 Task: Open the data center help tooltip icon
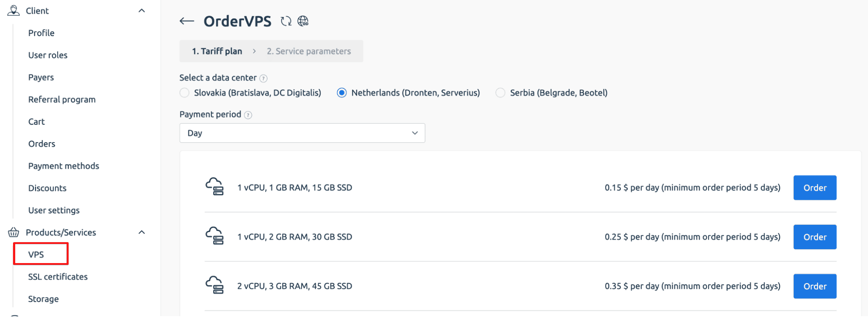(264, 78)
